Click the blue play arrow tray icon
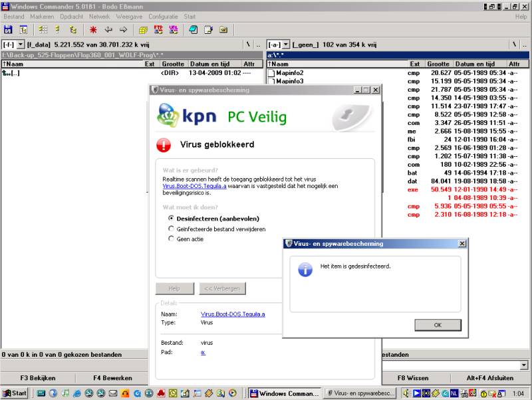This screenshot has height=400, width=532. tap(417, 393)
